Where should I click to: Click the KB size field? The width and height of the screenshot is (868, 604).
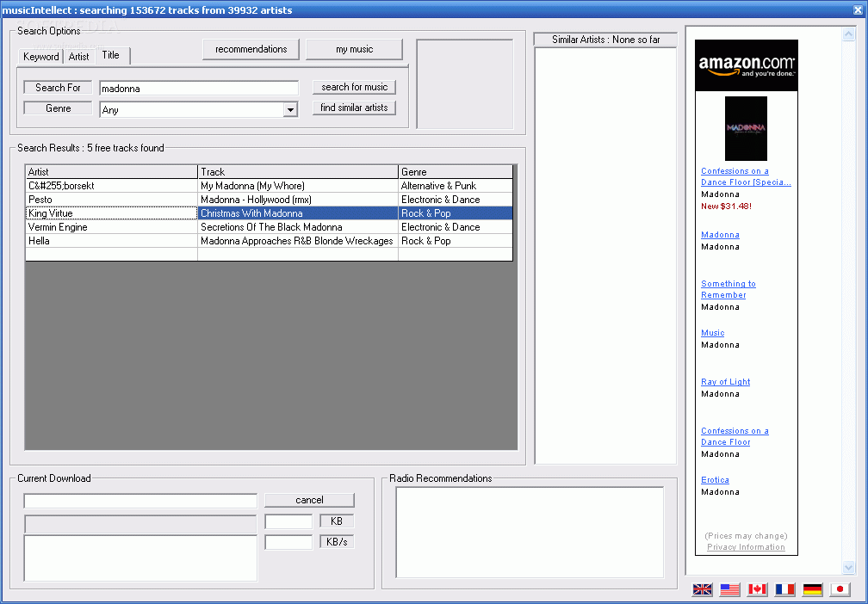click(x=288, y=521)
